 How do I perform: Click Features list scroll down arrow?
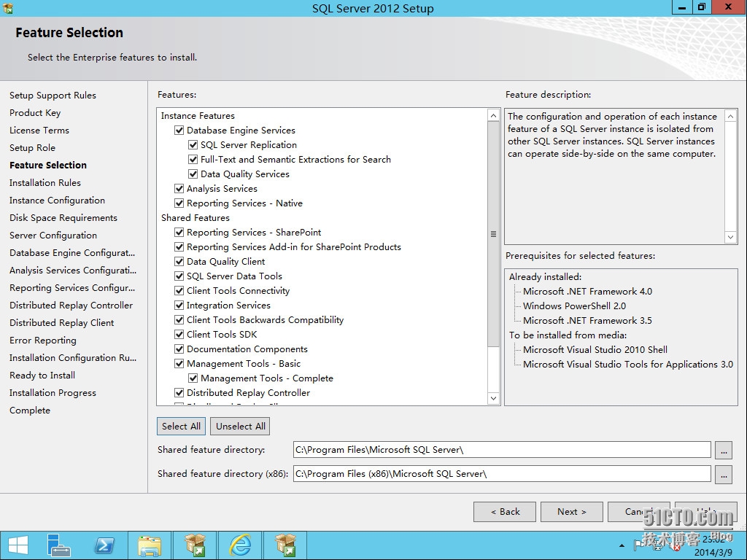tap(494, 398)
